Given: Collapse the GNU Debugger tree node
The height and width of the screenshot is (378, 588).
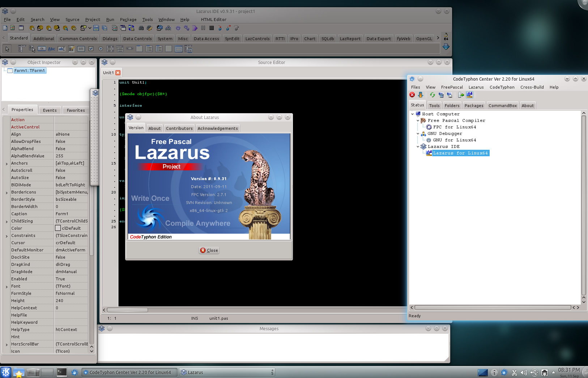Looking at the screenshot, I should pos(418,133).
